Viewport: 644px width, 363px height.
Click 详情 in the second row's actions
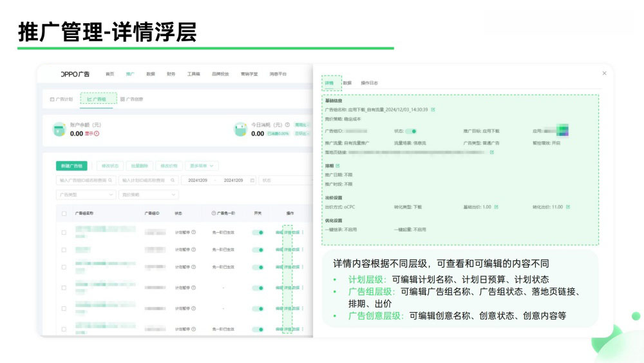click(287, 250)
